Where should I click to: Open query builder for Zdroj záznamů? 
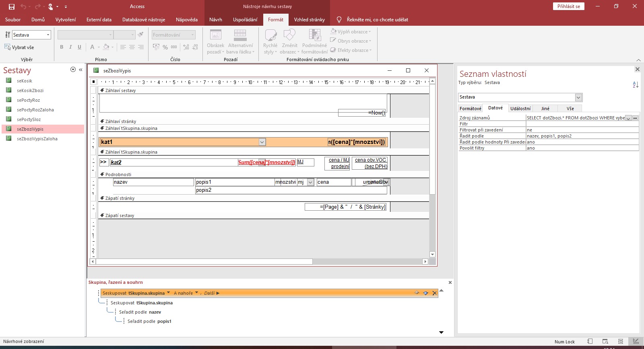[635, 118]
